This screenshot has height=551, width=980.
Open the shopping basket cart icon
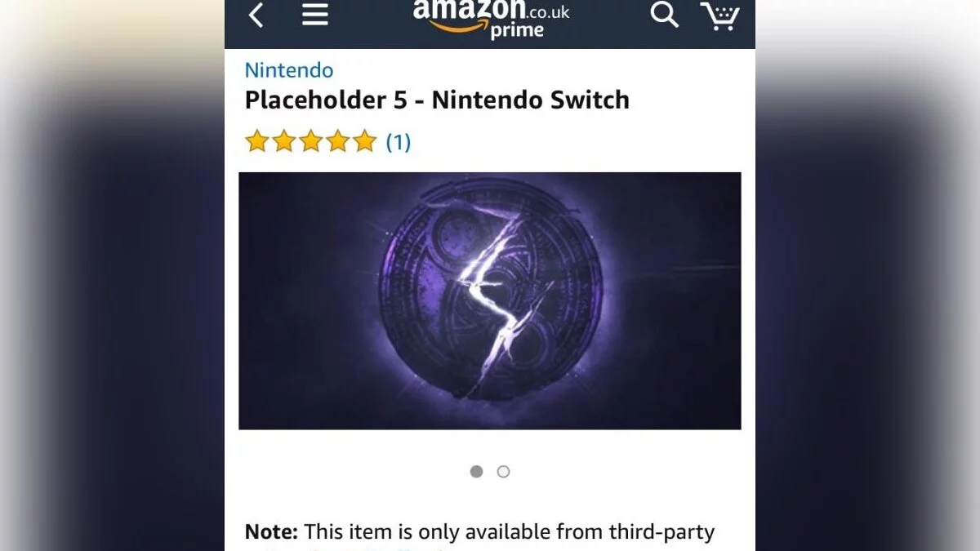(x=719, y=16)
